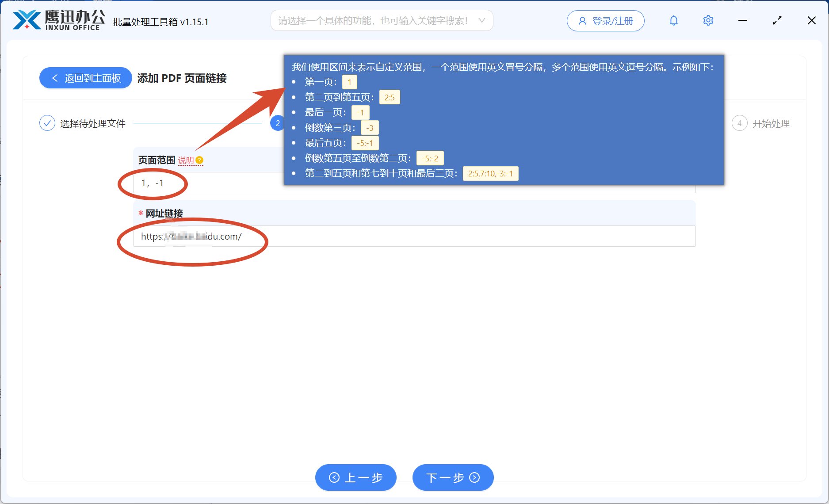
Task: Click the example value 2:5,7:10,-3:-1
Action: (x=490, y=173)
